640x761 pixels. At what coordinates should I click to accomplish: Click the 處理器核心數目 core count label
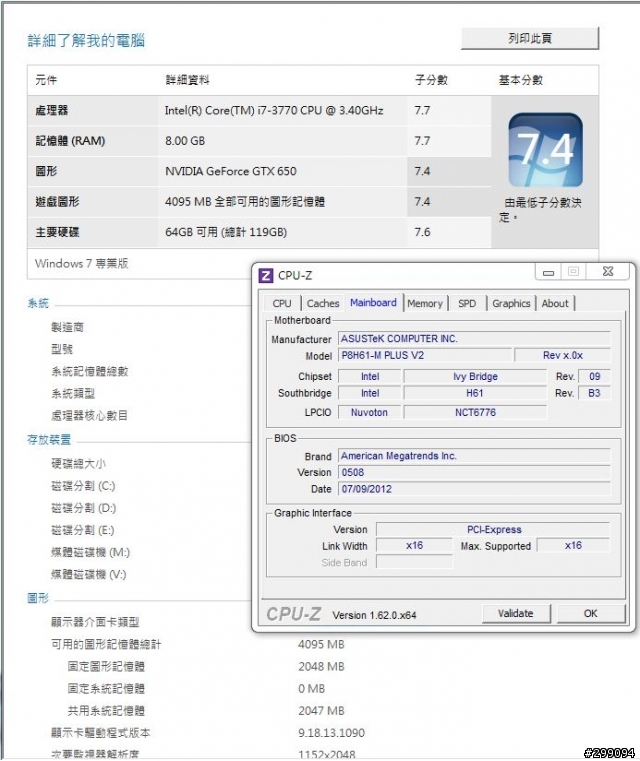[x=89, y=415]
